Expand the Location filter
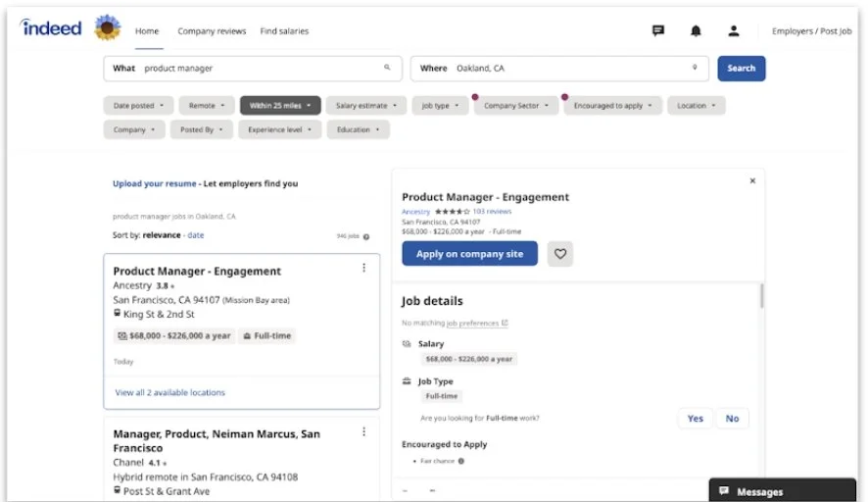The image size is (868, 502). pos(697,105)
